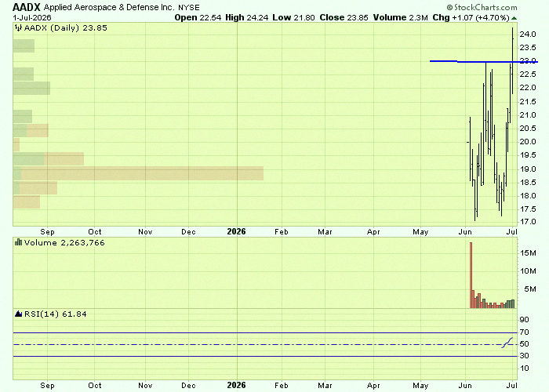Click the AADX ticker symbol in the title
The width and height of the screenshot is (549, 392).
click(27, 7)
